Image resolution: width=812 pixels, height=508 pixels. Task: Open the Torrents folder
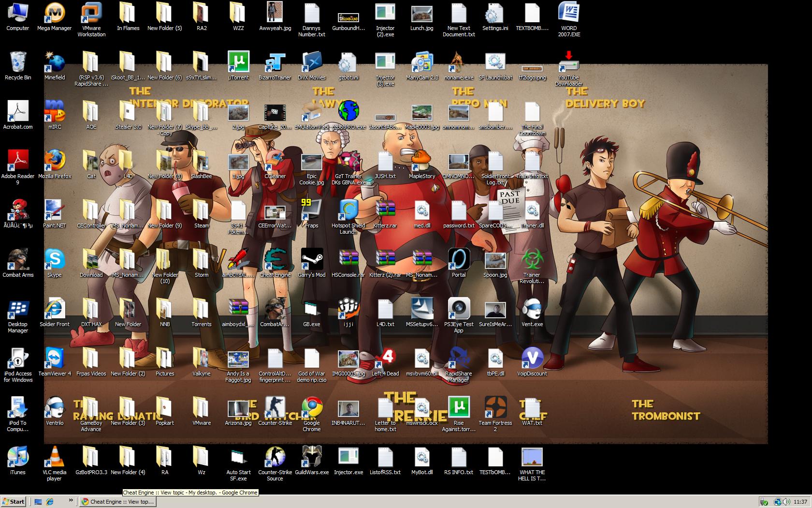[202, 313]
